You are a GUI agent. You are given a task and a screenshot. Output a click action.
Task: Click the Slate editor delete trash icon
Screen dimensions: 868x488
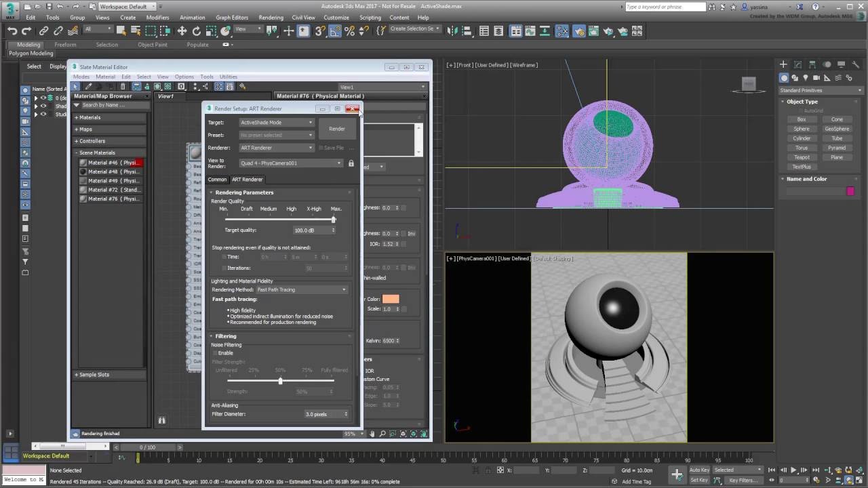tap(123, 87)
